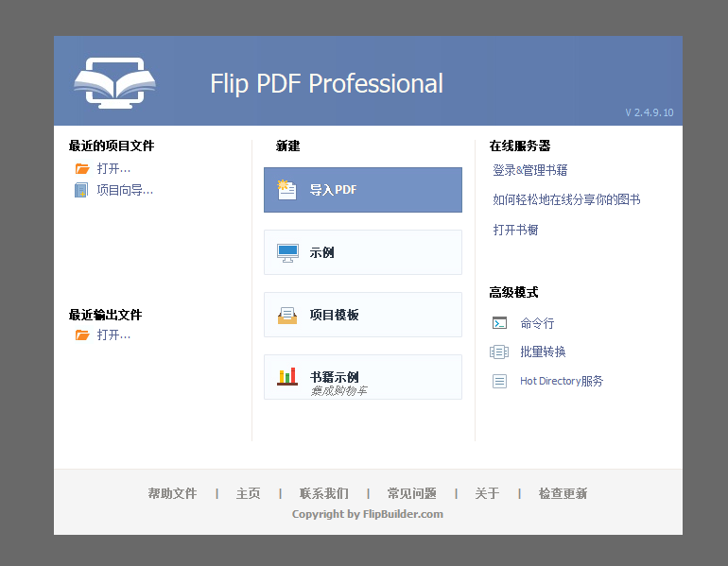Open the 登录&管理书籍 link
728x566 pixels.
(x=530, y=170)
